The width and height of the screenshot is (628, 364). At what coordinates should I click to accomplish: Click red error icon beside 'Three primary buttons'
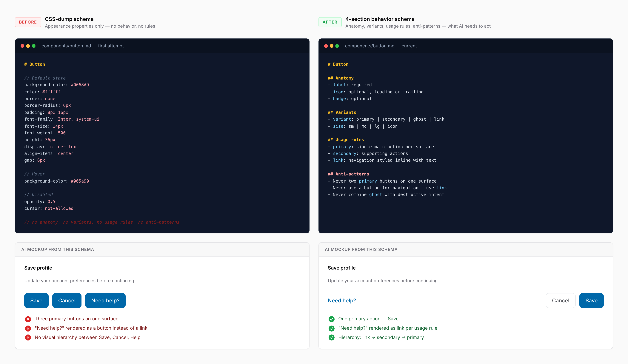tap(28, 319)
